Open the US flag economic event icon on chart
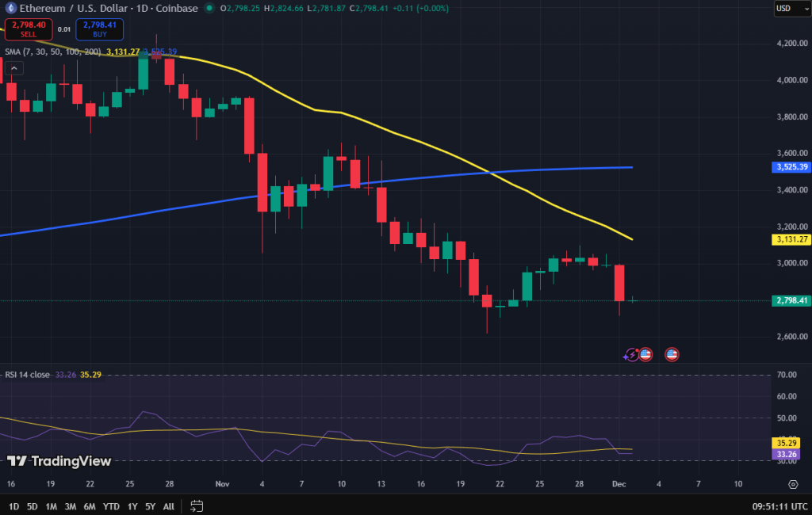The image size is (812, 515). [x=645, y=354]
